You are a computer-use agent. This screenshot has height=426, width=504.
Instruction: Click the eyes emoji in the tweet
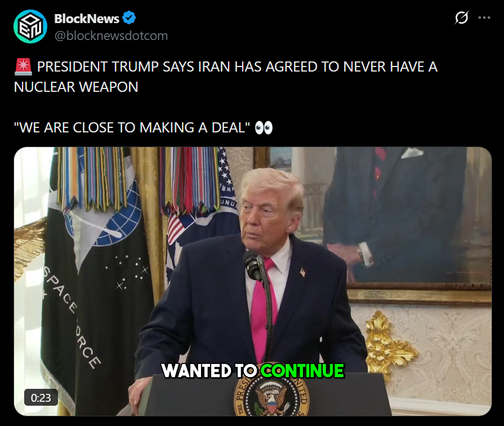264,127
